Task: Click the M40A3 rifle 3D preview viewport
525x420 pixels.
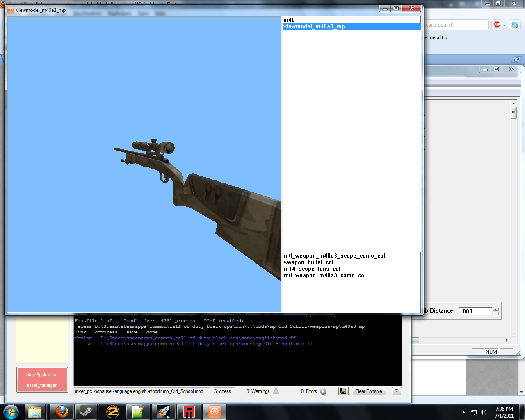Action: (144, 164)
